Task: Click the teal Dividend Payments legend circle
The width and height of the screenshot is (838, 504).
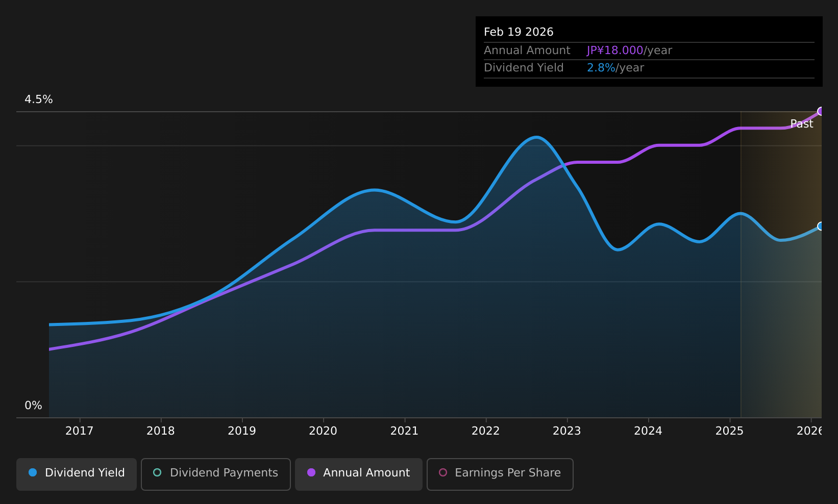Action: tap(157, 472)
